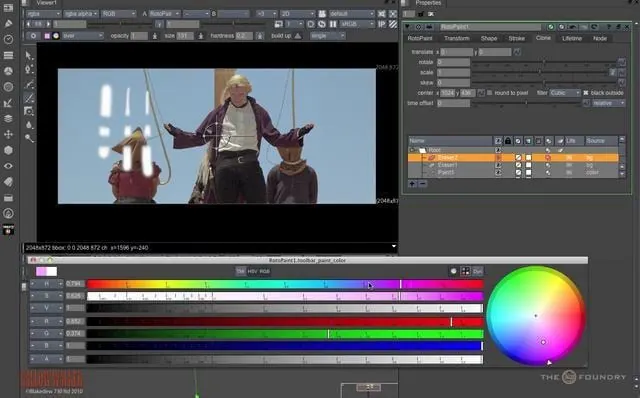The image size is (640, 398).
Task: Click on the green G channel slider
Action: pyautogui.click(x=284, y=334)
